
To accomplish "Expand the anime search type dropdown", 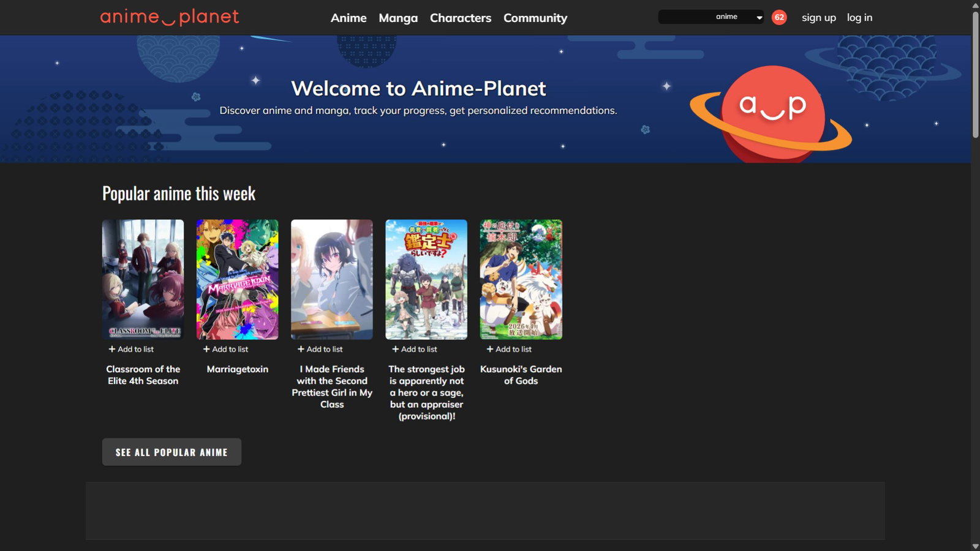I will click(739, 17).
